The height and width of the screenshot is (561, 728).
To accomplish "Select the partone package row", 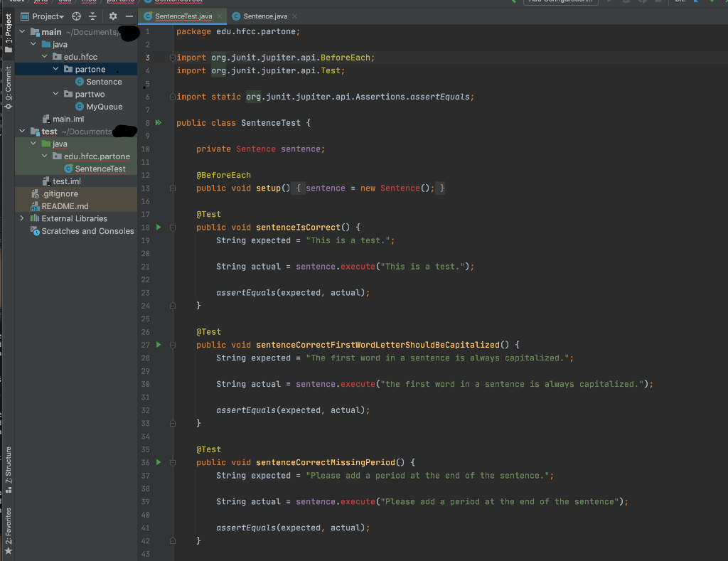I will click(76, 69).
